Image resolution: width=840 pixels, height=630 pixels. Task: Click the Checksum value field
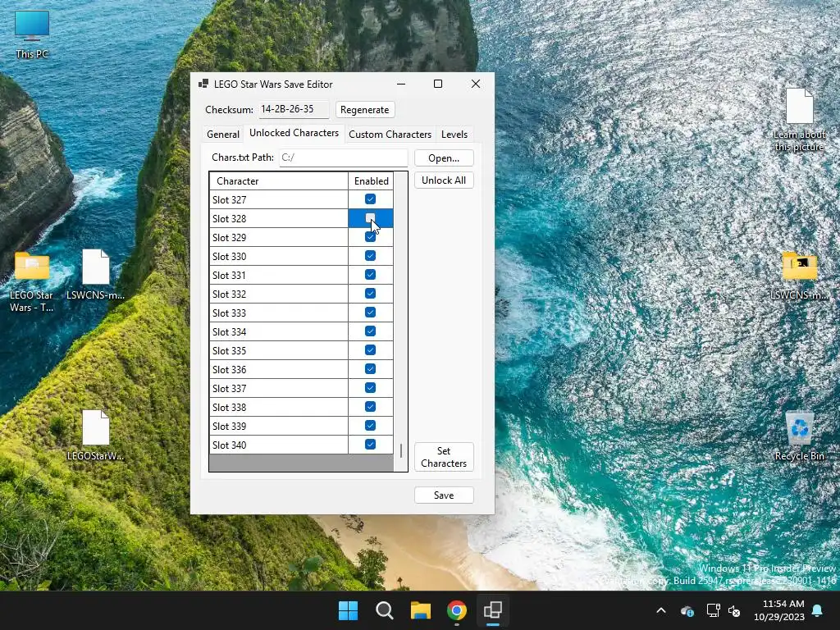[x=294, y=109]
